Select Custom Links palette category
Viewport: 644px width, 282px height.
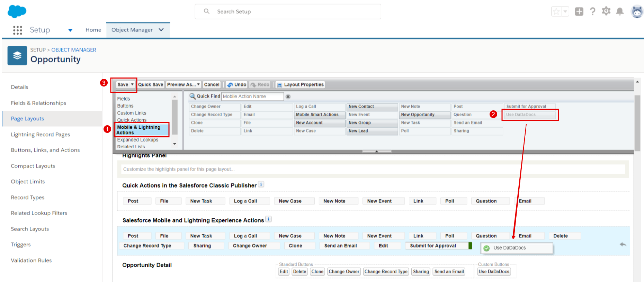[x=132, y=113]
